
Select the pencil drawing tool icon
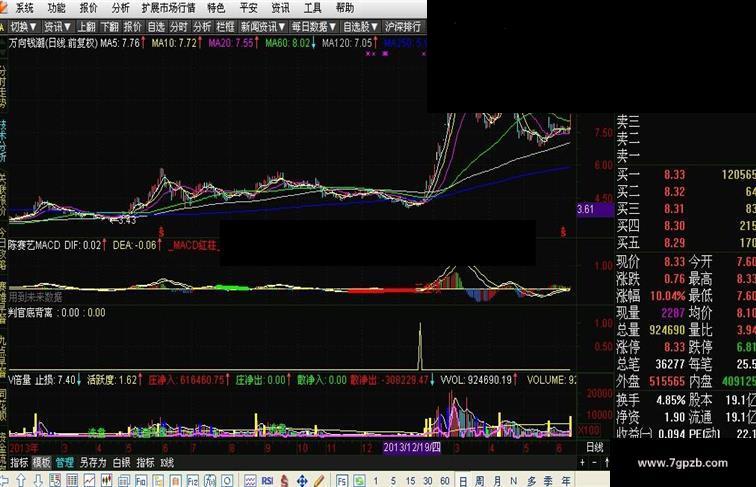[319, 480]
